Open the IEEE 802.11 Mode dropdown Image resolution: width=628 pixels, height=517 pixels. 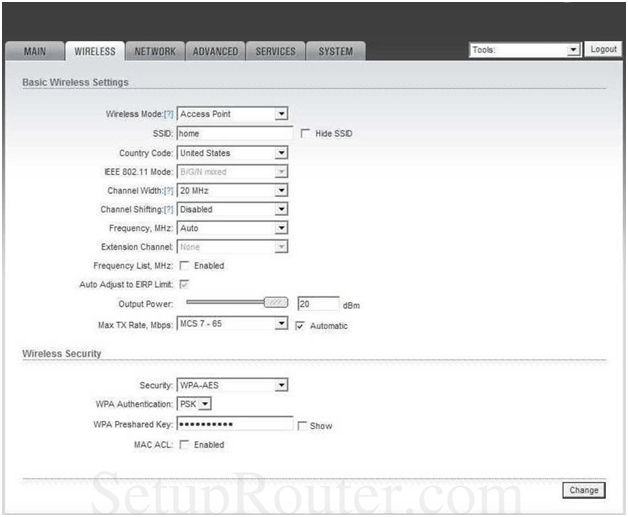tap(232, 172)
